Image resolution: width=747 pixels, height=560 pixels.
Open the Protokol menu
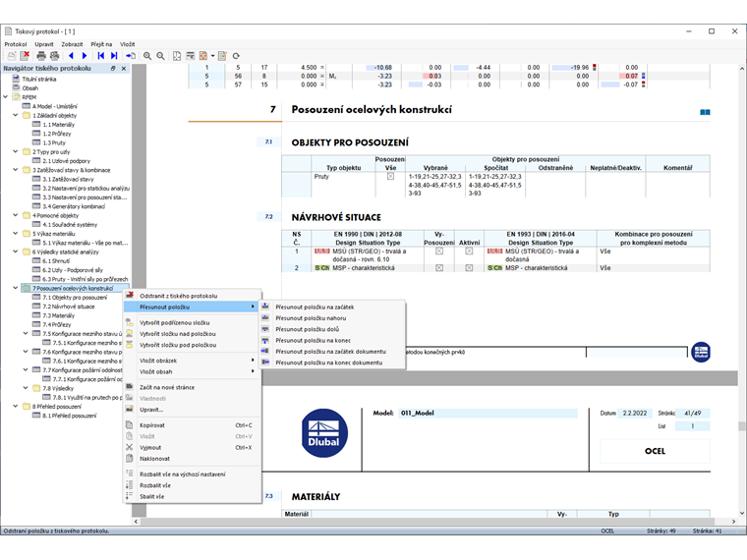point(16,44)
